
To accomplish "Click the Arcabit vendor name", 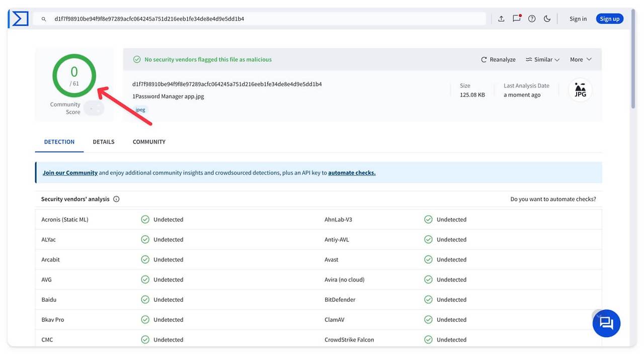I will (51, 259).
